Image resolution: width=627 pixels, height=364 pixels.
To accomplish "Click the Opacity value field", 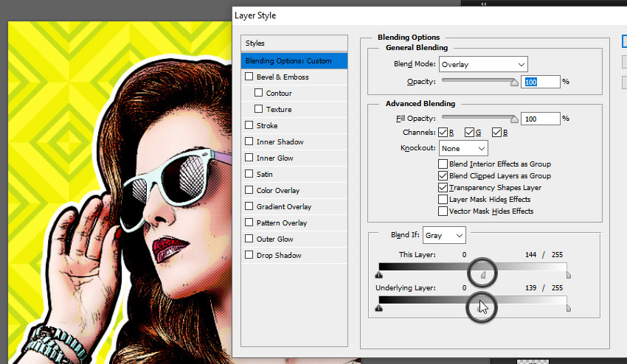I will click(x=540, y=82).
